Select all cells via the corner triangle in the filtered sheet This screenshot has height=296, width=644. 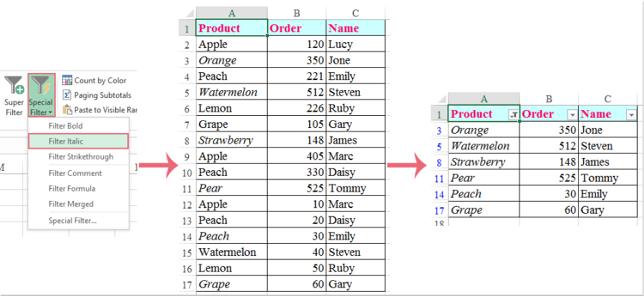441,99
